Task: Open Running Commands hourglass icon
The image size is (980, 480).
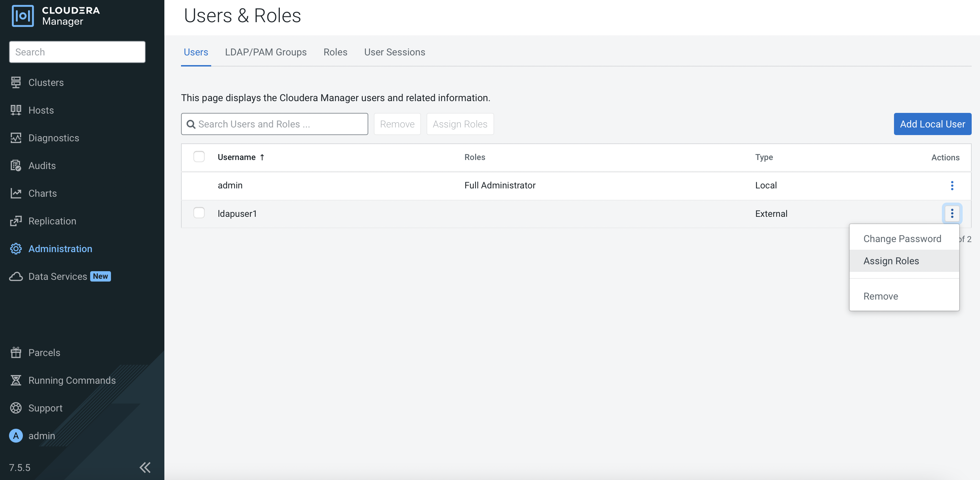Action: pyautogui.click(x=16, y=380)
